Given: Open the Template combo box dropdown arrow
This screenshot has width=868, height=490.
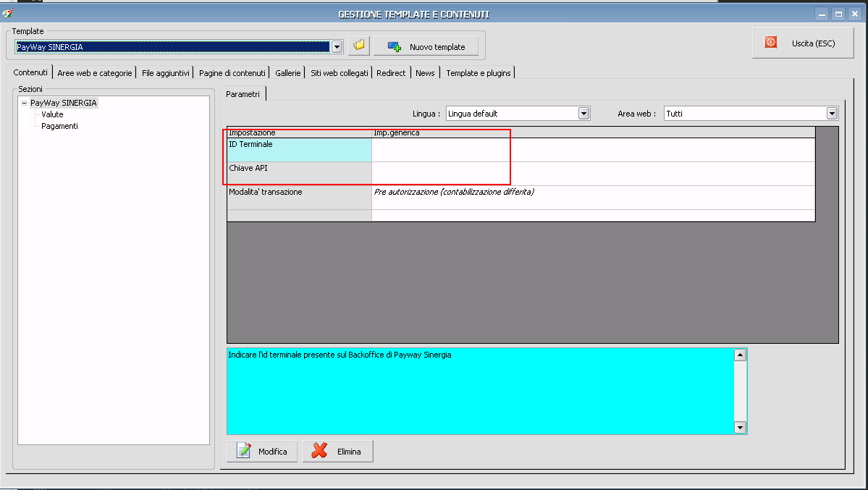Looking at the screenshot, I should pos(337,47).
